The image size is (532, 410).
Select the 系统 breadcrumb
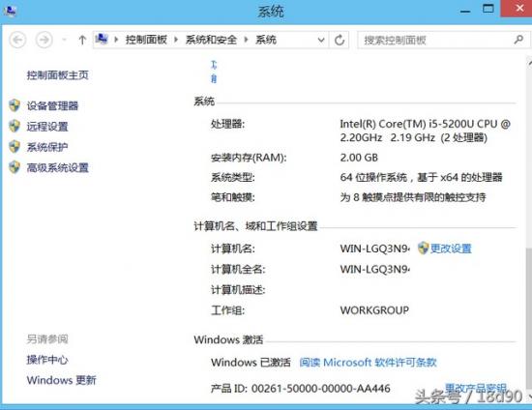tap(266, 40)
